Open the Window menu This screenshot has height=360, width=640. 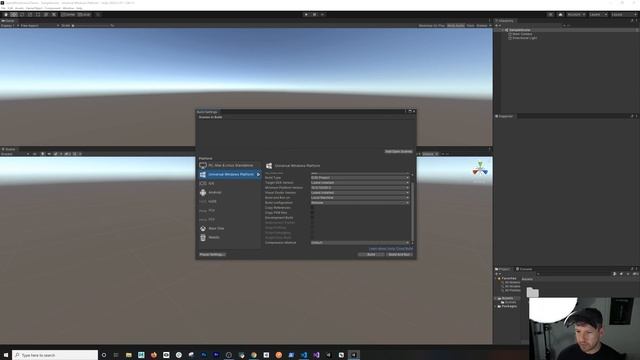[x=68, y=8]
